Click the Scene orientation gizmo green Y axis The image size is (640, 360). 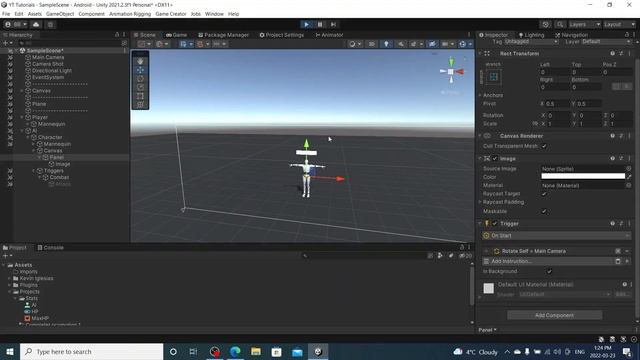(x=451, y=62)
